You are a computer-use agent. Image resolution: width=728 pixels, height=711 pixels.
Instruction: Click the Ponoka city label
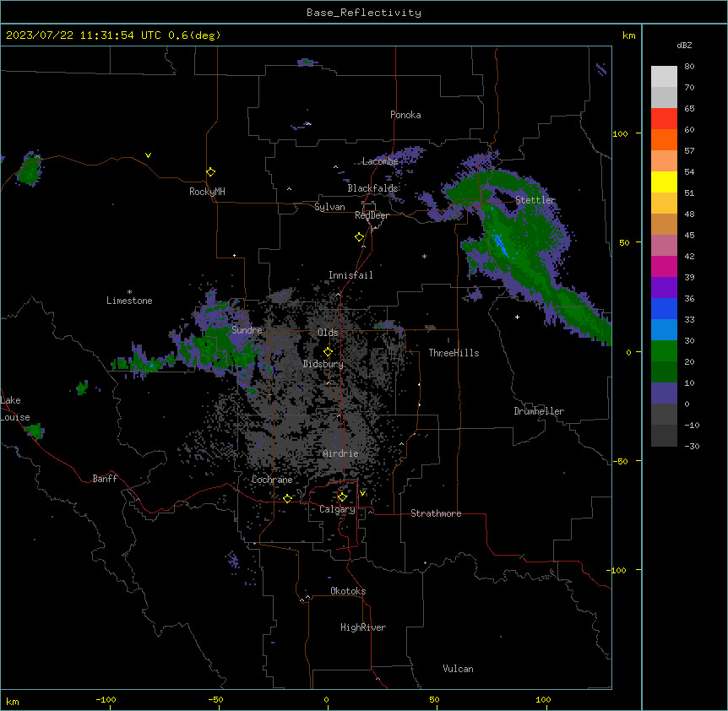[x=405, y=115]
